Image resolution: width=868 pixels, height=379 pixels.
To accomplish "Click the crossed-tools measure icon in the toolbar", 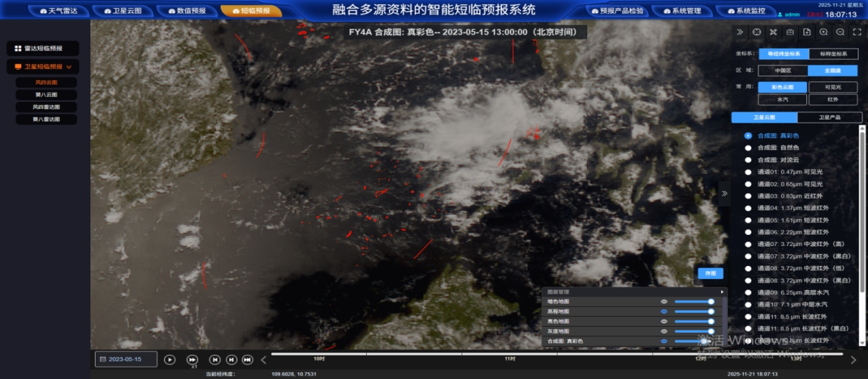I will pyautogui.click(x=773, y=32).
